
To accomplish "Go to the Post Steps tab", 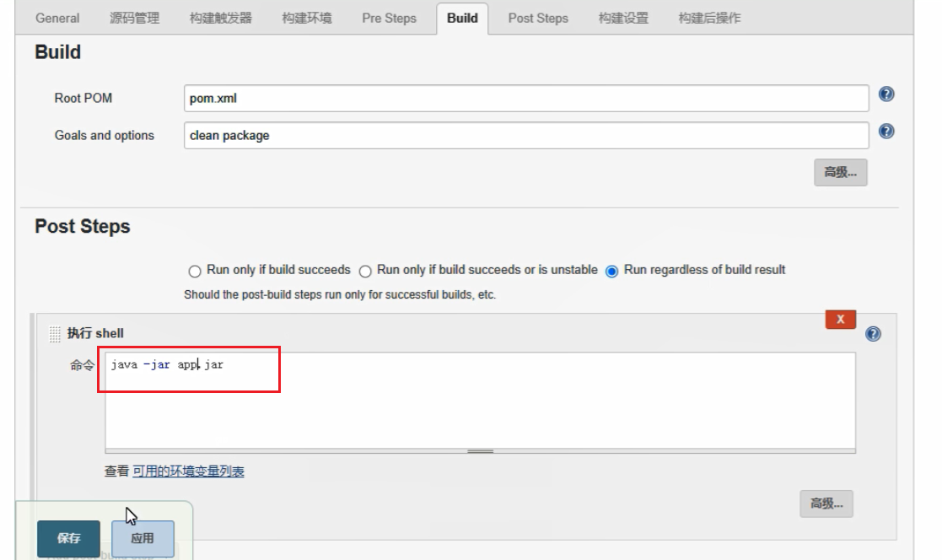I will click(x=538, y=18).
